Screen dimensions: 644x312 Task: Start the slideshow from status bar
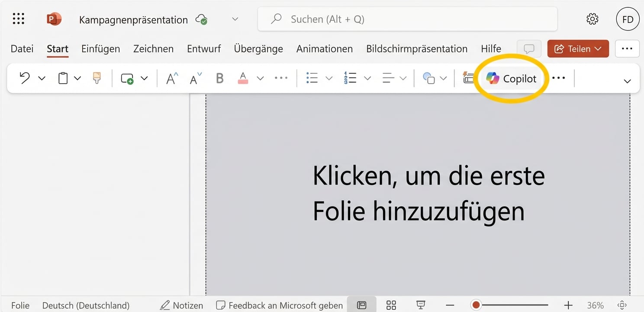coord(420,305)
